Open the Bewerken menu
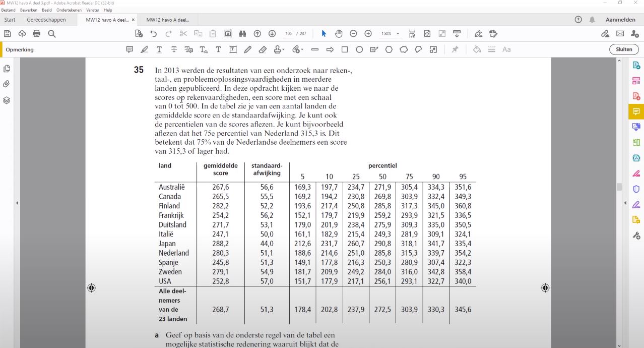The width and height of the screenshot is (644, 348). point(29,10)
